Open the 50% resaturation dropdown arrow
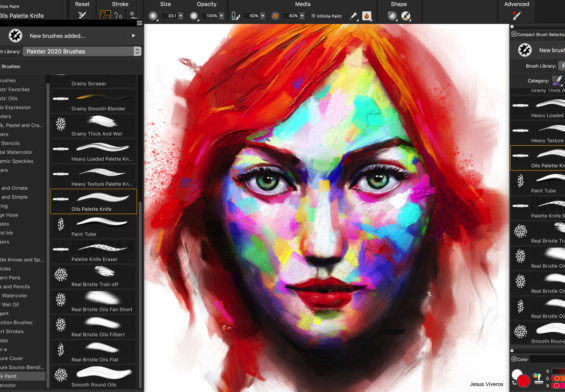Viewport: 565px width, 392px height. point(263,16)
